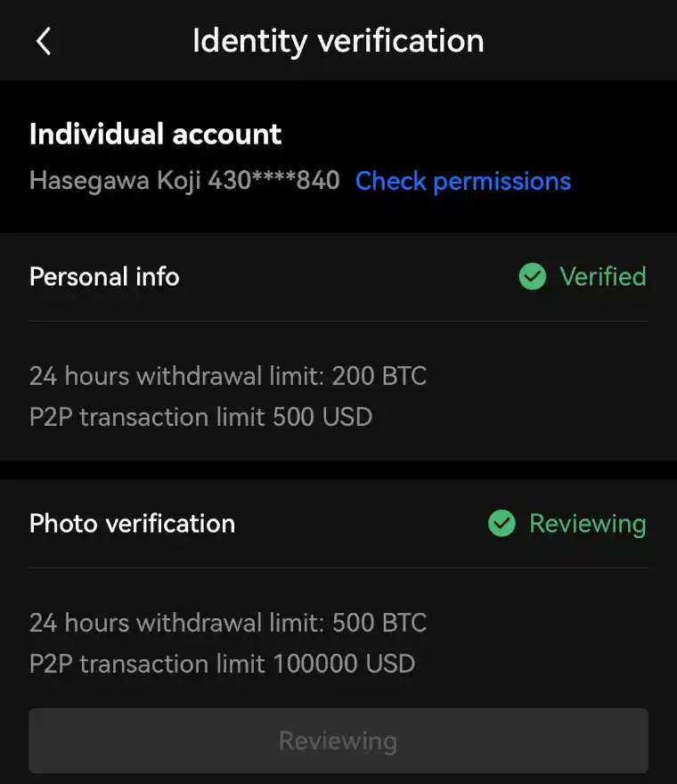The width and height of the screenshot is (677, 784).
Task: Click the Identity verification page title
Action: (x=338, y=41)
